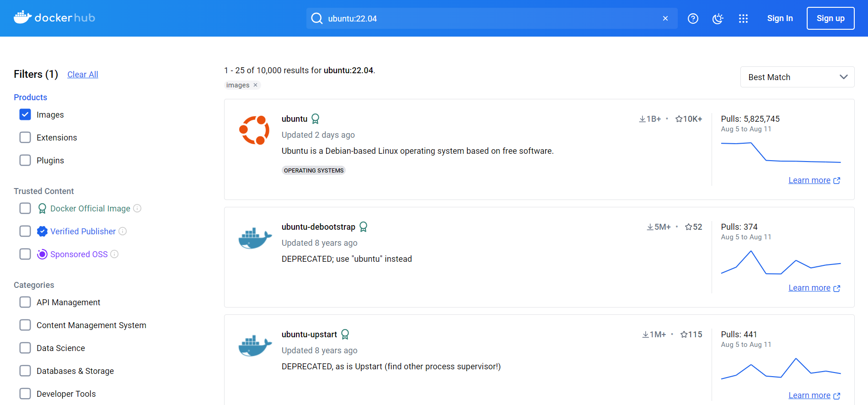
Task: Open Learn more link for ubuntu-upstart
Action: [x=814, y=395]
